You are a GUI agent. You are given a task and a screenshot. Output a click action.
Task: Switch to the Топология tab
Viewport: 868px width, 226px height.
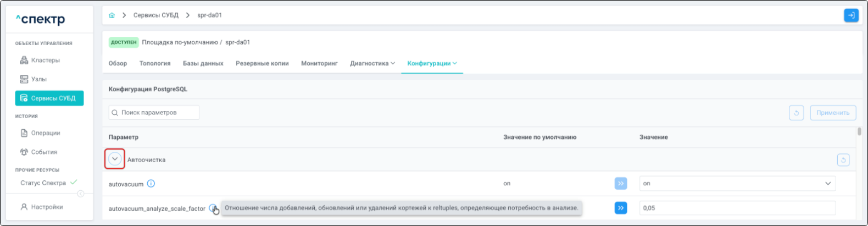(x=155, y=64)
